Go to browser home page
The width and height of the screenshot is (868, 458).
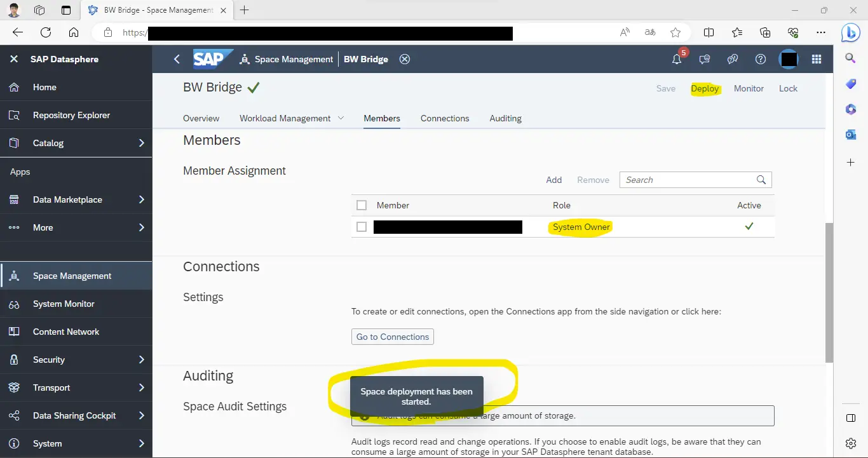point(74,32)
